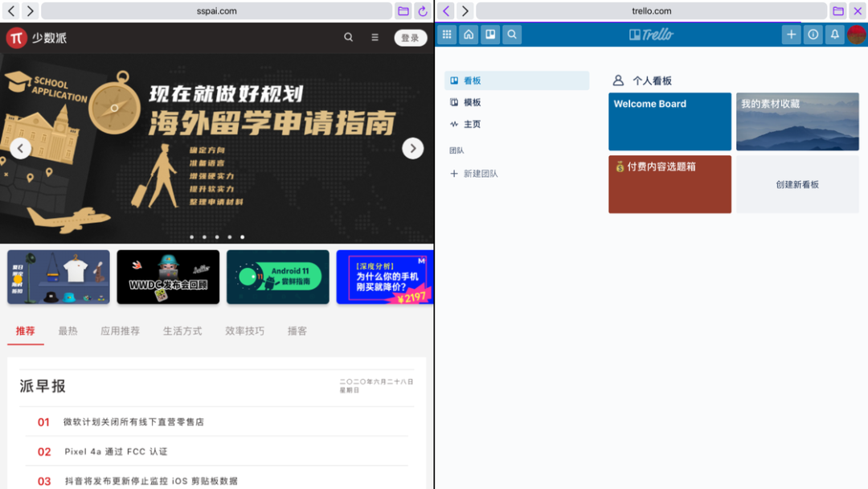The image size is (868, 489).
Task: Go forward in the sspai.com browser pane
Action: pos(31,10)
